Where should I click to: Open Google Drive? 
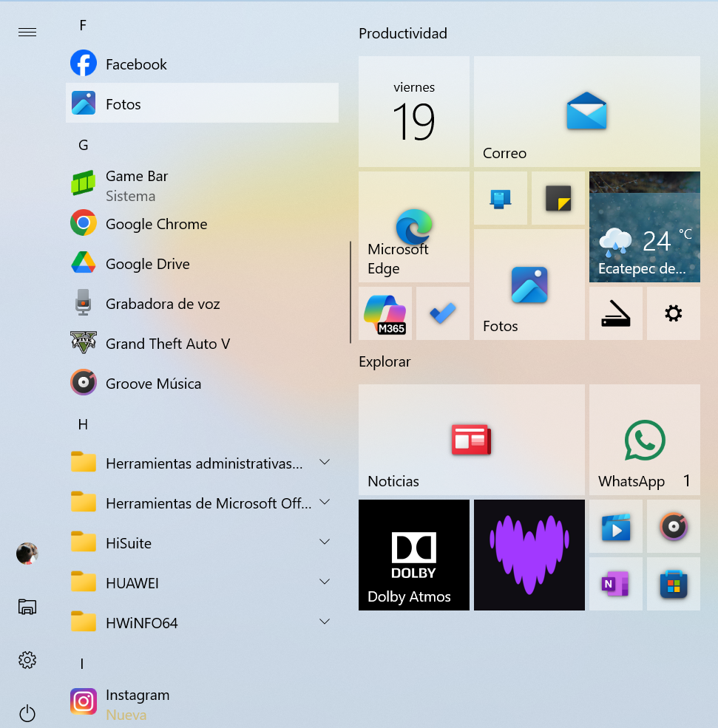[202, 263]
